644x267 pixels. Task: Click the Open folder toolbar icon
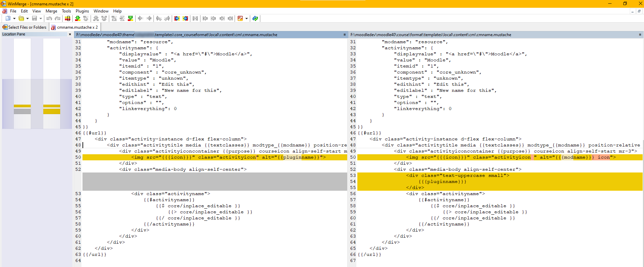[21, 19]
